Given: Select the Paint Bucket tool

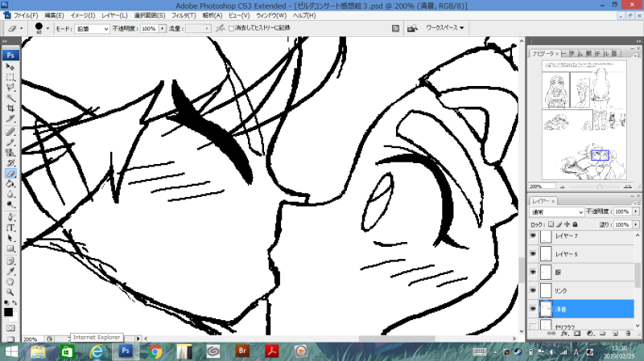Looking at the screenshot, I should [x=10, y=184].
